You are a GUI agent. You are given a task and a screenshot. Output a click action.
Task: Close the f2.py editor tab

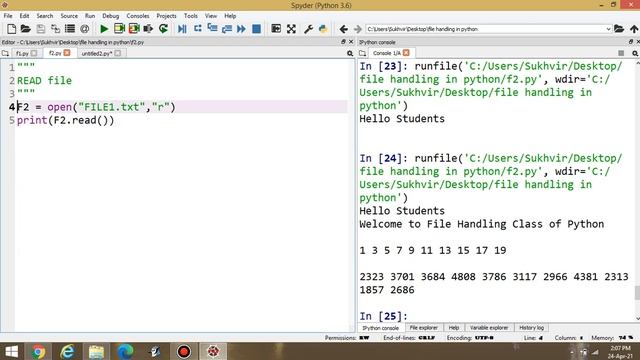67,53
